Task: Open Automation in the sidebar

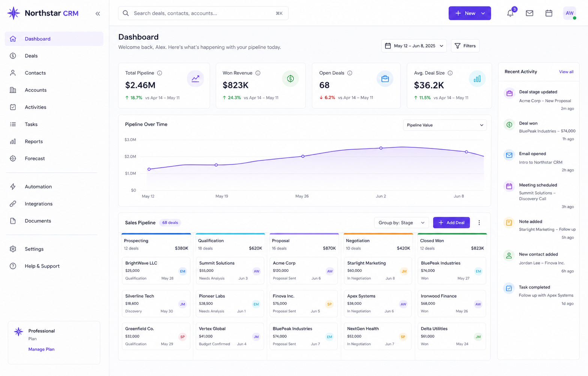Action: [x=54, y=187]
